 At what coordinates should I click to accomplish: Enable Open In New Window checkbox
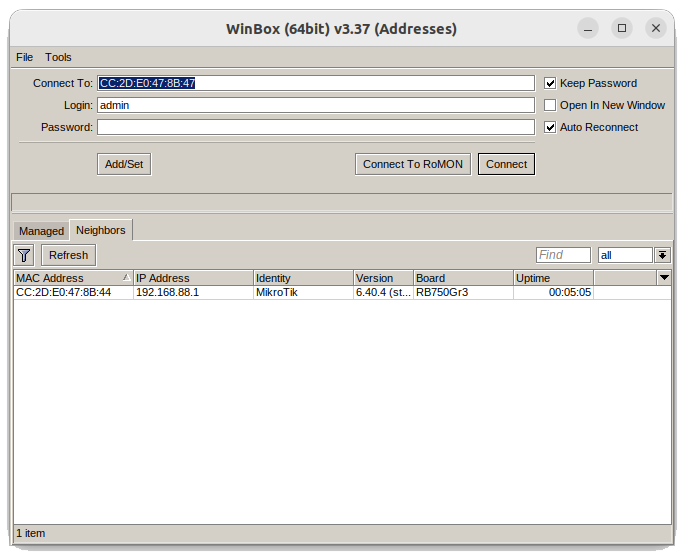[x=550, y=105]
